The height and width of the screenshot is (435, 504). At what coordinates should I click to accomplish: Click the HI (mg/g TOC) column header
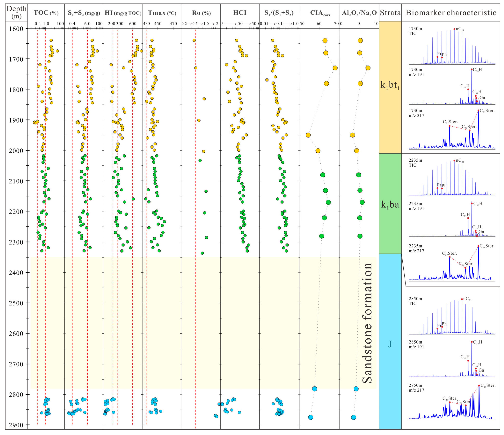point(123,13)
